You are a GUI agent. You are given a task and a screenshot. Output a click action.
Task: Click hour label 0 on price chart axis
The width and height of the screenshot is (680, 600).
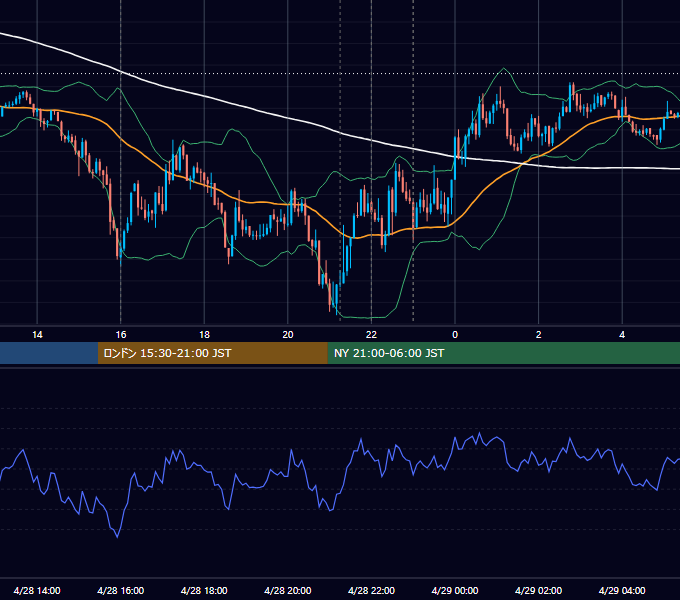click(455, 334)
